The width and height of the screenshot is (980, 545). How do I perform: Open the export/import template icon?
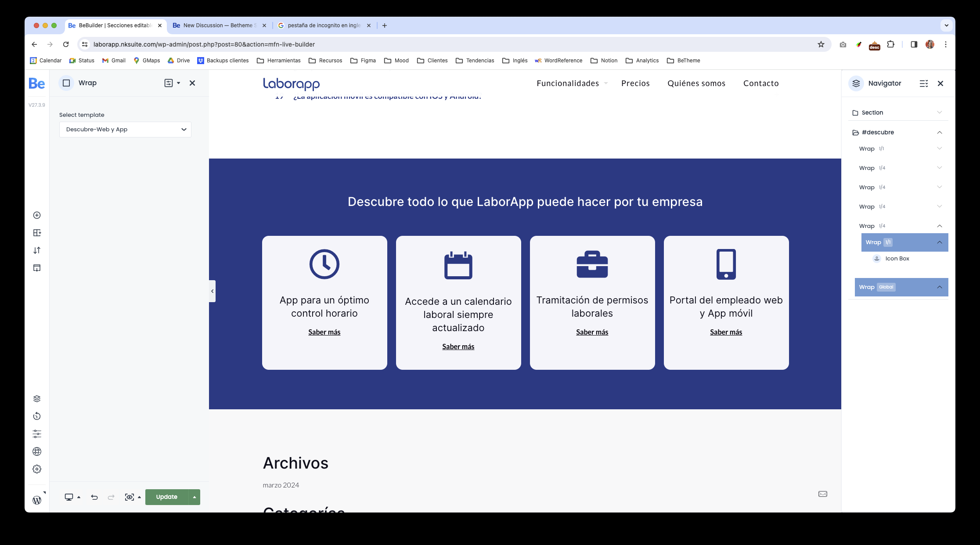pos(37,268)
